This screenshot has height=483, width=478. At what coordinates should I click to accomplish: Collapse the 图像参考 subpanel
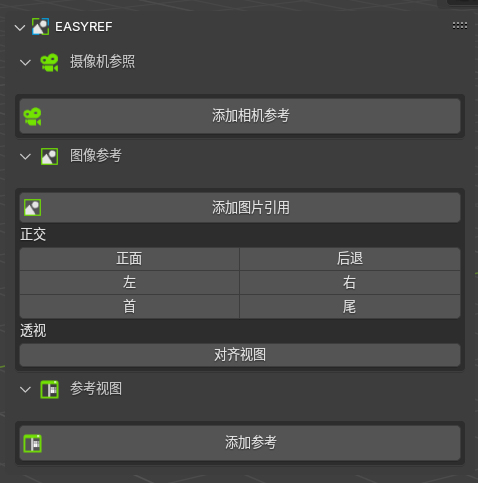point(25,157)
